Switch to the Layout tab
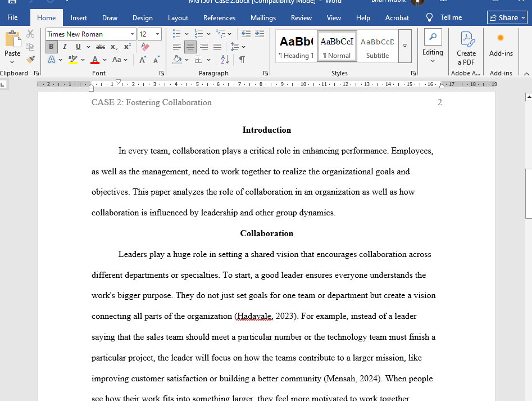The image size is (532, 401). [x=178, y=18]
